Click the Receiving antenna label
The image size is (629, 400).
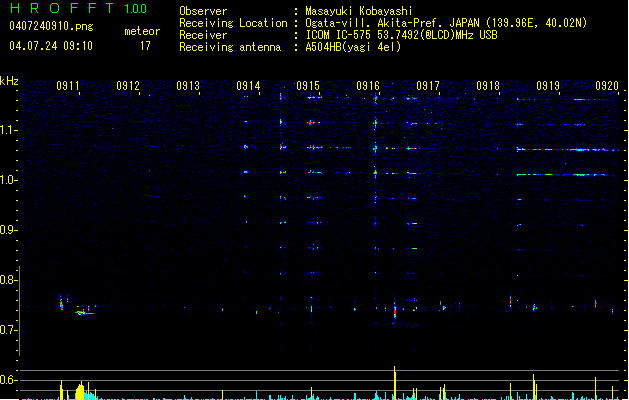point(230,47)
